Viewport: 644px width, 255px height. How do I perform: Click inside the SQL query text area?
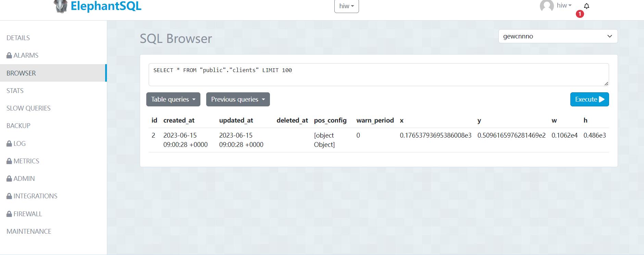click(379, 74)
